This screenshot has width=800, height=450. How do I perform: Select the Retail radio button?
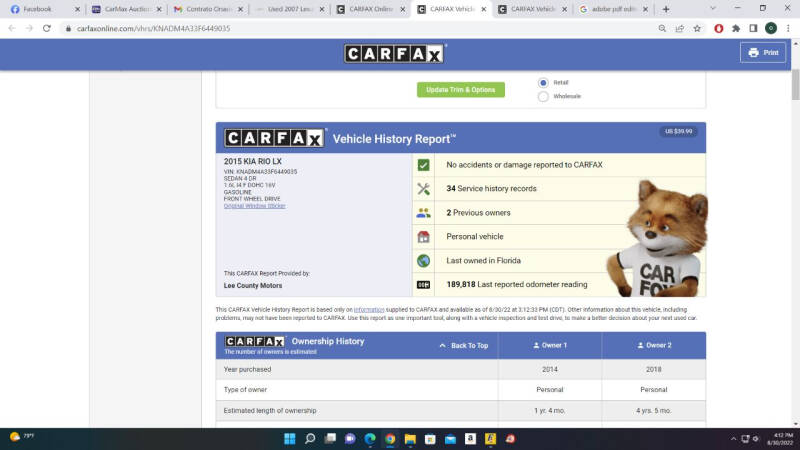pos(543,82)
